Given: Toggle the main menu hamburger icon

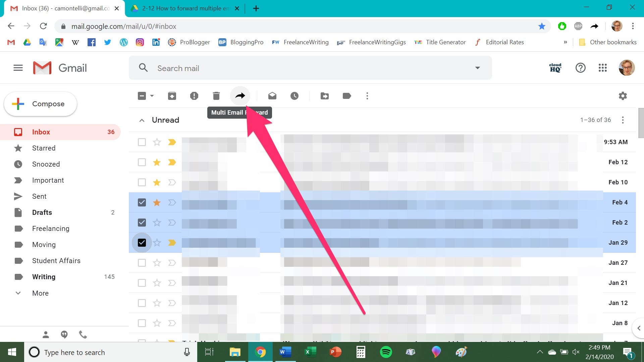Looking at the screenshot, I should 18,68.
